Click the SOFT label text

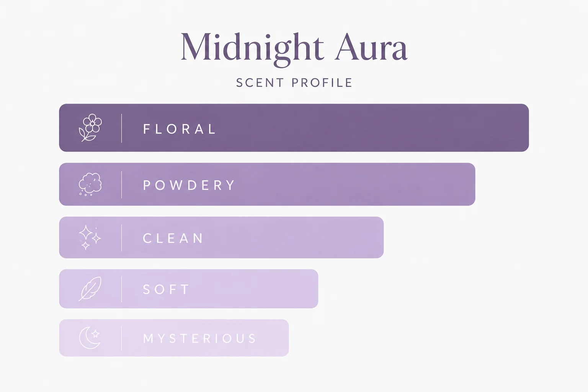tap(166, 289)
